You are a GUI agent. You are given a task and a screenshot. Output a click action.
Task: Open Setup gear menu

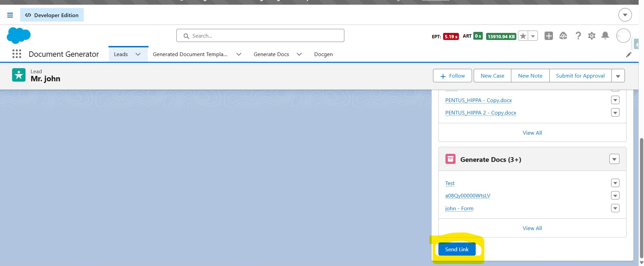pyautogui.click(x=592, y=36)
